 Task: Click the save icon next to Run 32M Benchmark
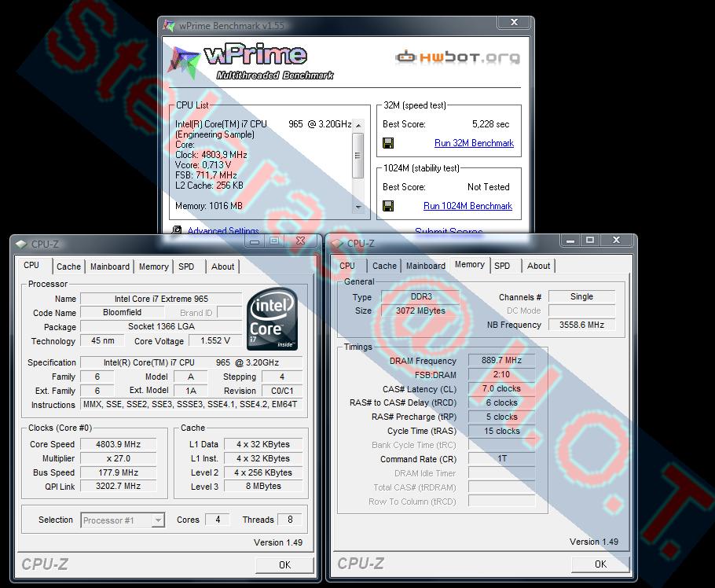(x=388, y=143)
